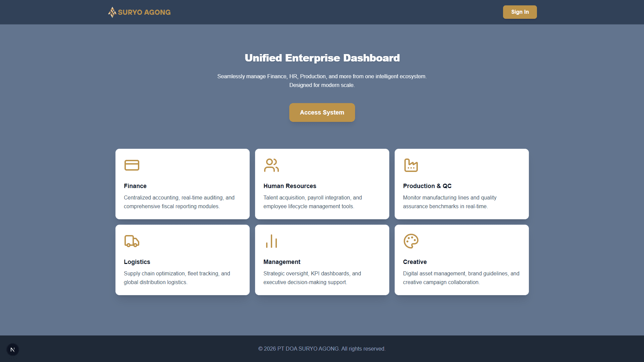Click the Access System button
Screen dimensions: 644x362
[322, 112]
